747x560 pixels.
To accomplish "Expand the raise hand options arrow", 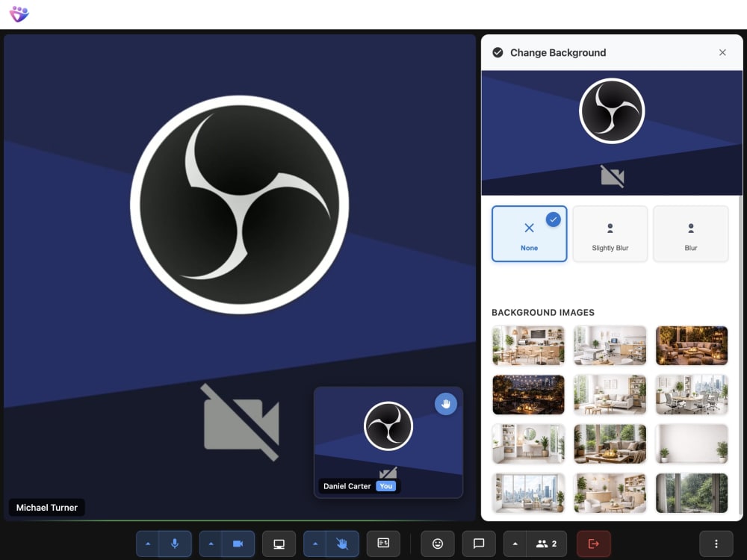I will (315, 544).
